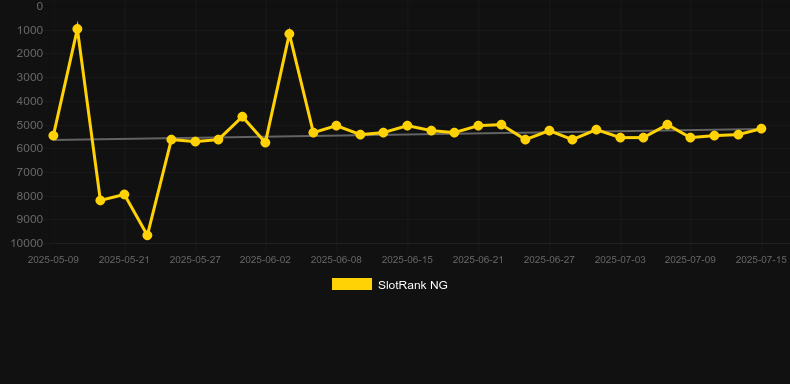The width and height of the screenshot is (790, 384).
Task: Select the data point on 2025-06-21
Action: [478, 125]
